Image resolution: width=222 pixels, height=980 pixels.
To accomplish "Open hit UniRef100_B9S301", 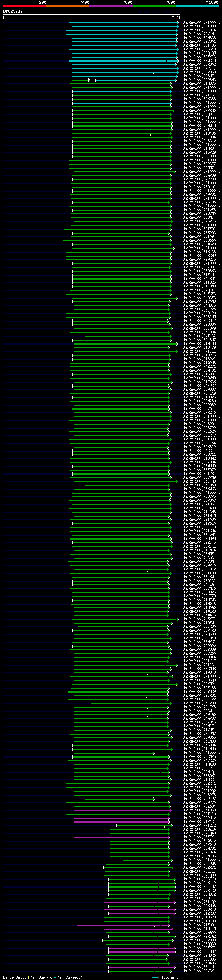I will click(x=199, y=41).
